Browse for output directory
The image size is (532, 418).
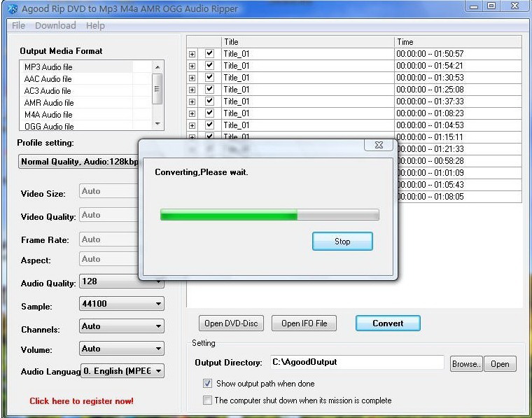[466, 363]
